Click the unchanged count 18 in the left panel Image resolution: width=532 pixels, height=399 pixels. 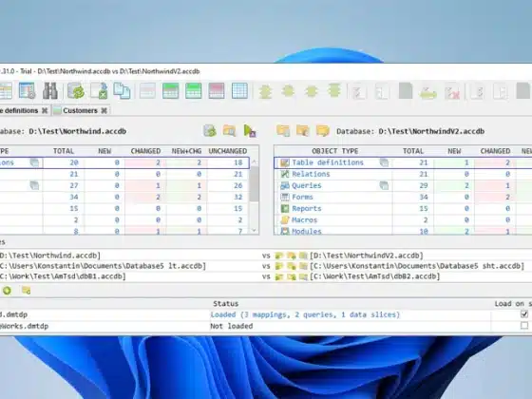point(237,162)
